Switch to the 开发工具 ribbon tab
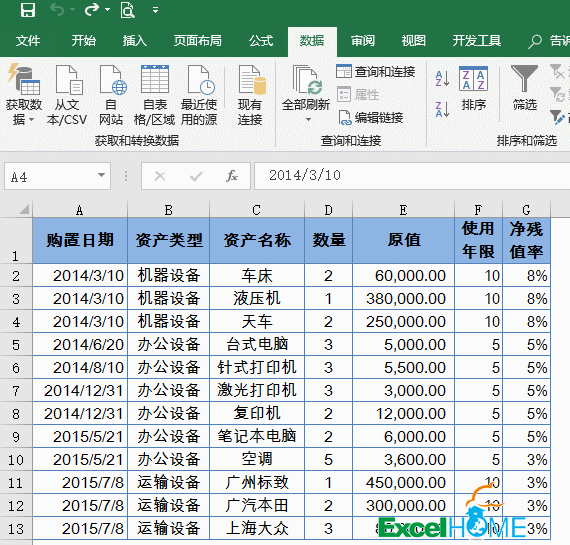 477,40
